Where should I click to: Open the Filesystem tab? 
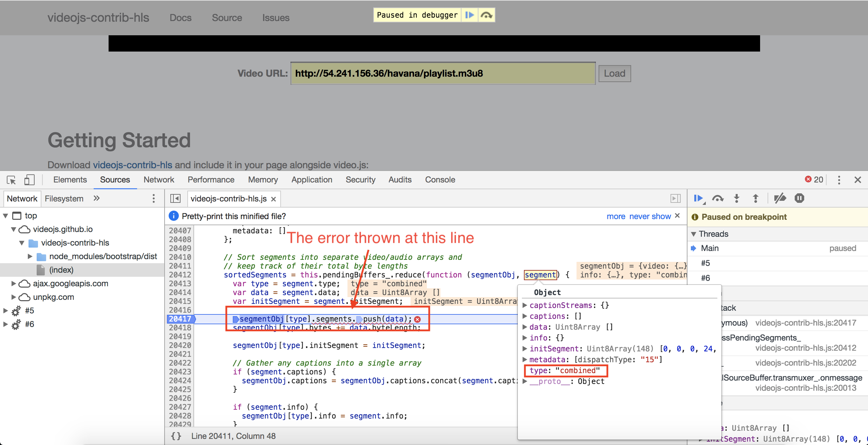pyautogui.click(x=64, y=199)
